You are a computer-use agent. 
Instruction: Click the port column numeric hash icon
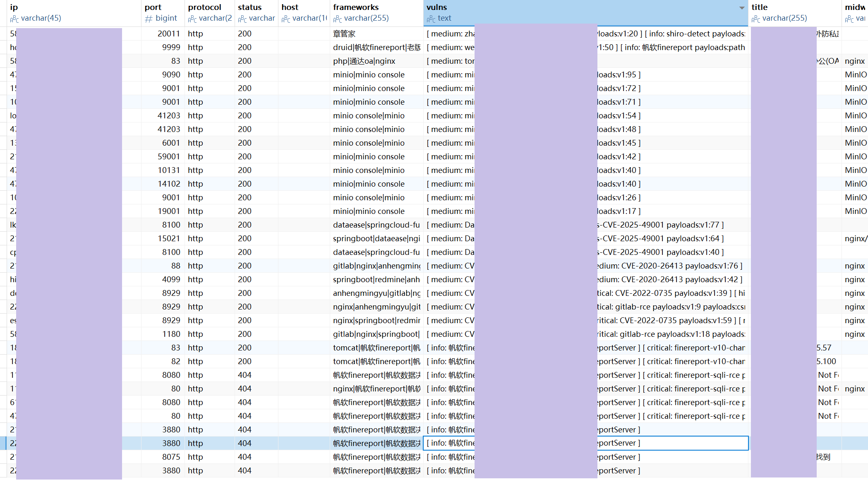tap(149, 19)
